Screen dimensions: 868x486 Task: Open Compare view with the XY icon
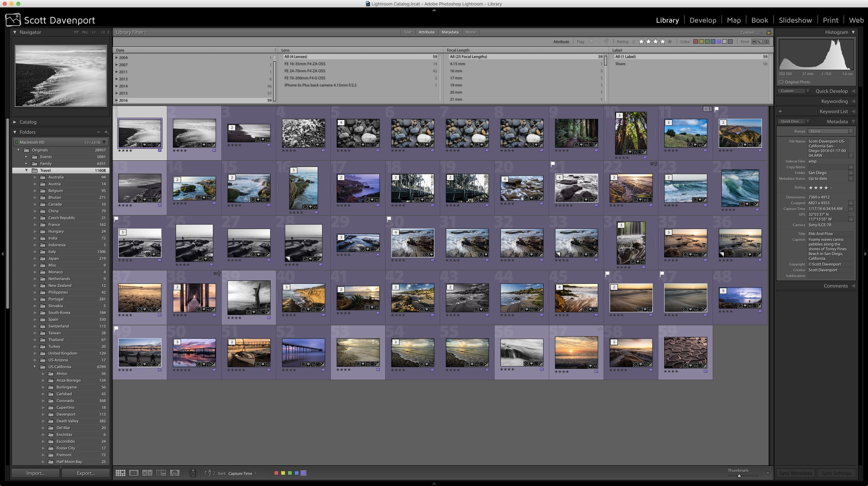(x=147, y=473)
